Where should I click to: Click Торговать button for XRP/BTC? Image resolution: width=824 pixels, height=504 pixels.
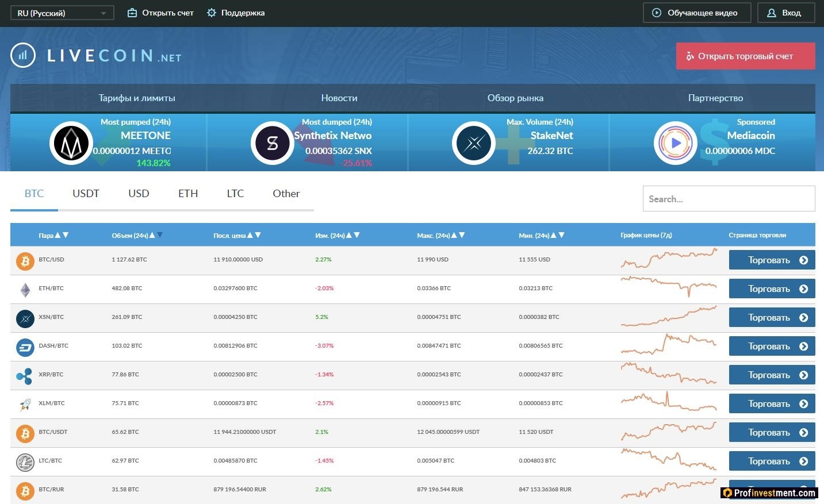point(772,375)
